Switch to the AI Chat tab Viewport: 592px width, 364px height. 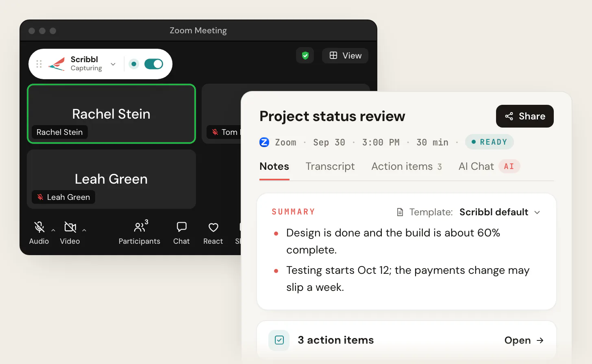click(x=476, y=167)
